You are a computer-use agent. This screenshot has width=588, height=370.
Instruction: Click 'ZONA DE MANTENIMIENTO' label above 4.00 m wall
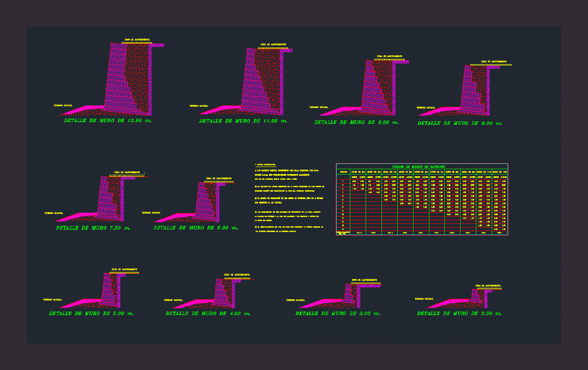click(236, 275)
